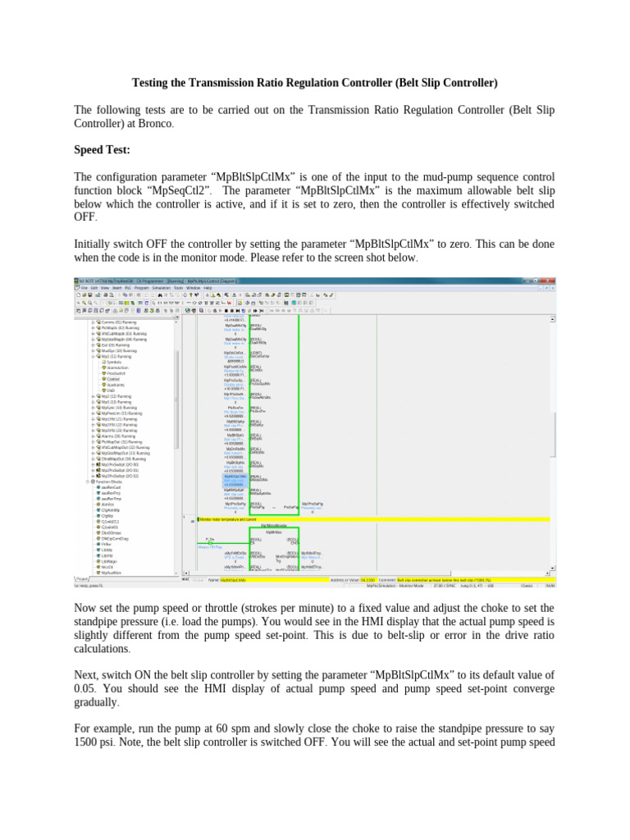Open the Help menu
630x840 pixels.
(x=208, y=288)
